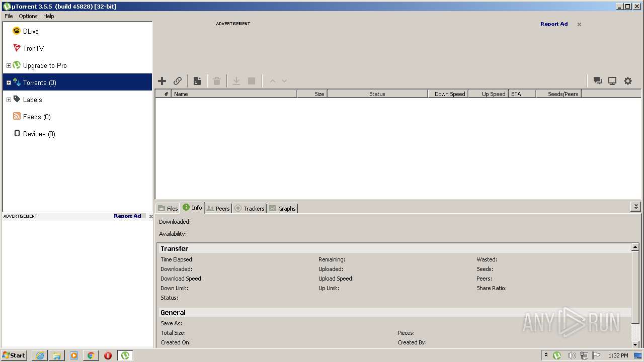Click the Start Torrent download icon
Viewport: 644px width, 362px height.
point(236,81)
